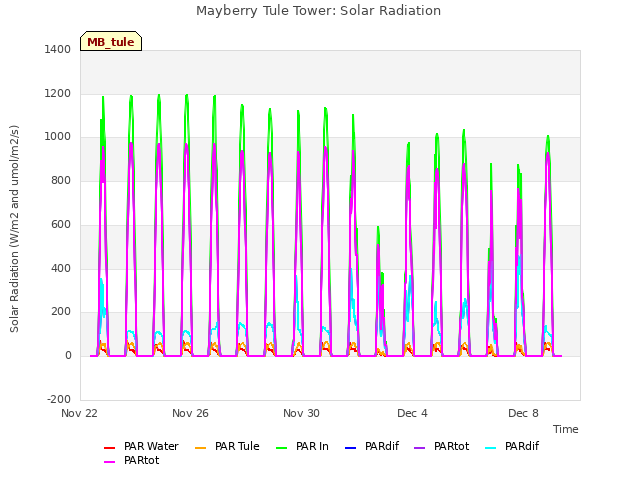Click the orange PAR Tule color swatch
640x480 pixels.
point(200,448)
